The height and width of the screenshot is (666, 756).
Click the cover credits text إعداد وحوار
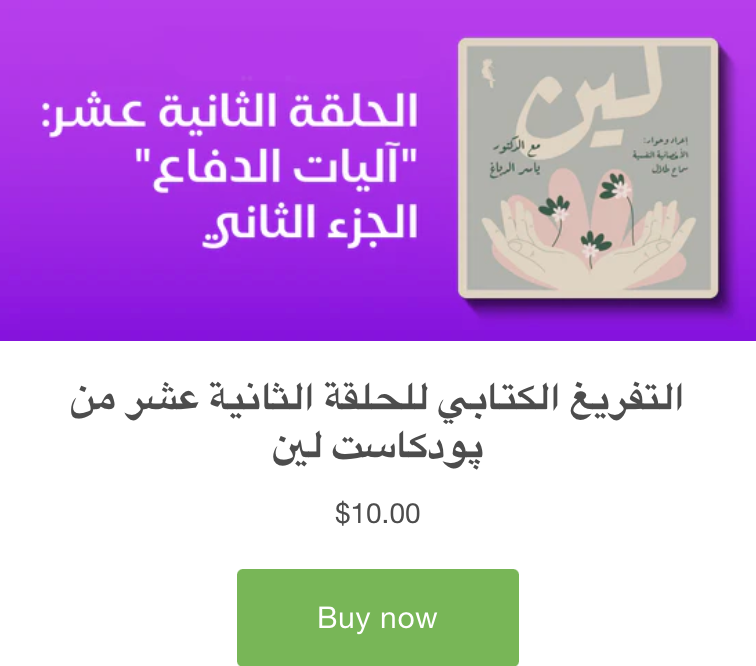click(661, 155)
